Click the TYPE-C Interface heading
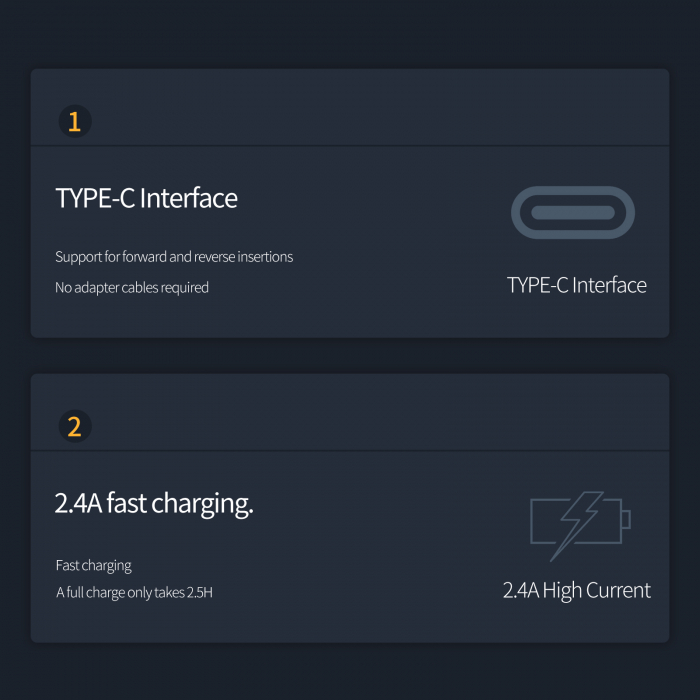This screenshot has height=700, width=700. click(x=146, y=198)
